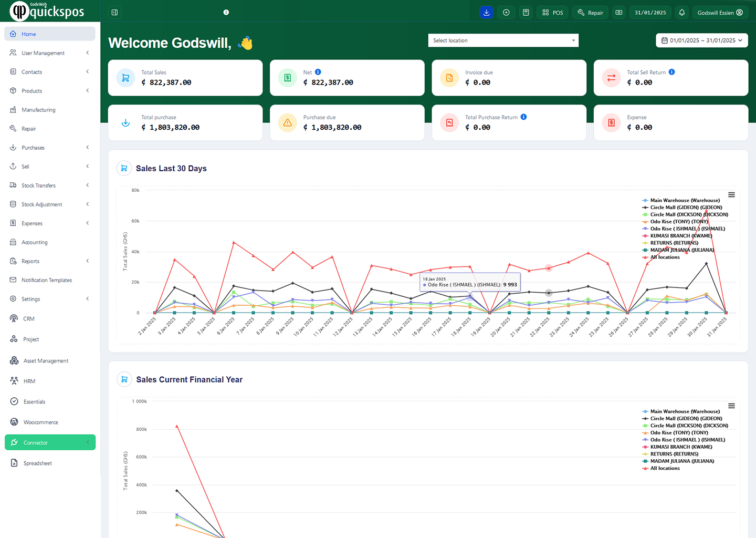Toggle All locations series in Last 30 Days legend

[665, 257]
